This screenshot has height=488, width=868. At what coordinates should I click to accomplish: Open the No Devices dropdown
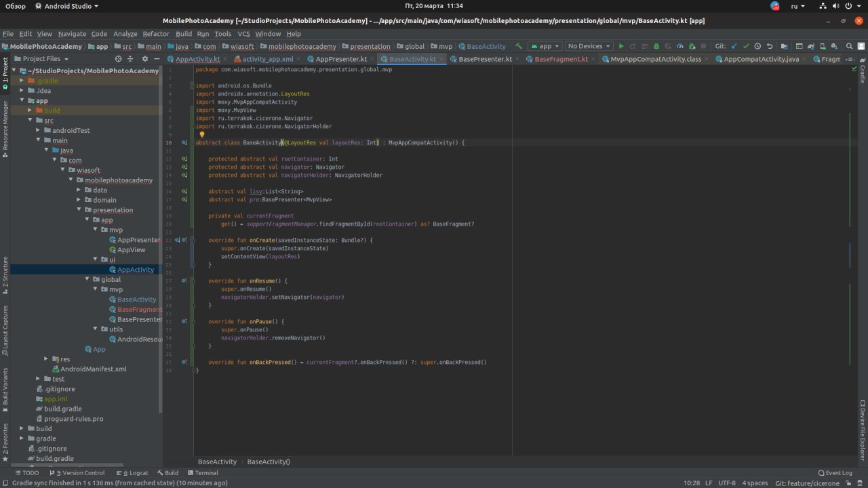coord(589,46)
